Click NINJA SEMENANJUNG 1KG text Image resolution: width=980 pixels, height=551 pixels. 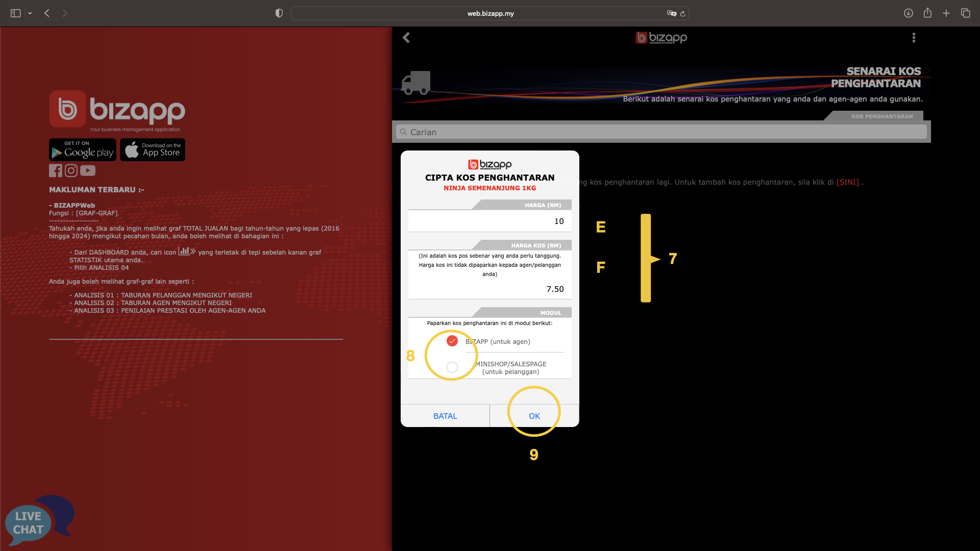pos(489,188)
